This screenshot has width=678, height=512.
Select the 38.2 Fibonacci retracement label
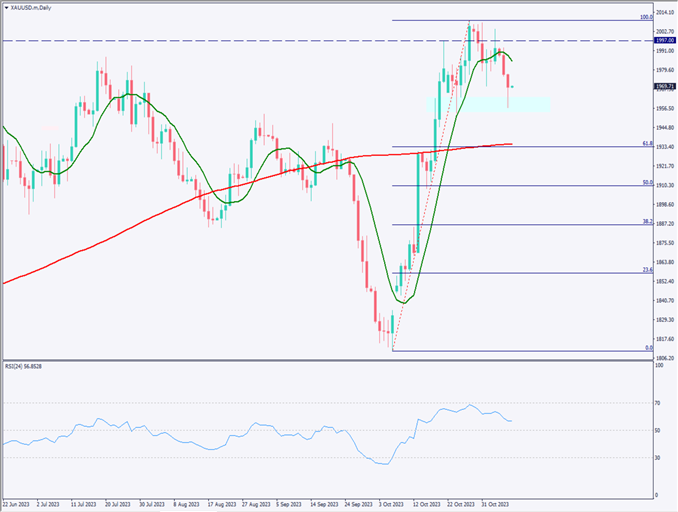pos(647,222)
